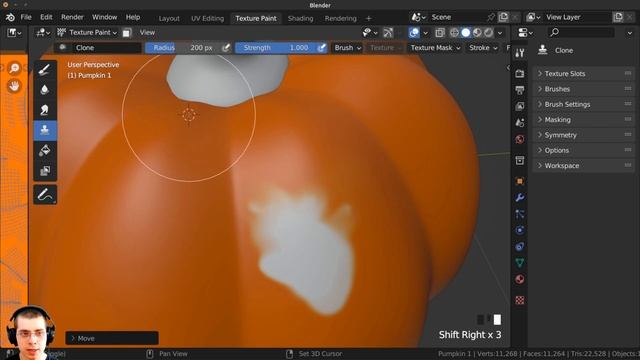Toggle viewport overlays
This screenshot has height=360, width=640.
[x=414, y=33]
